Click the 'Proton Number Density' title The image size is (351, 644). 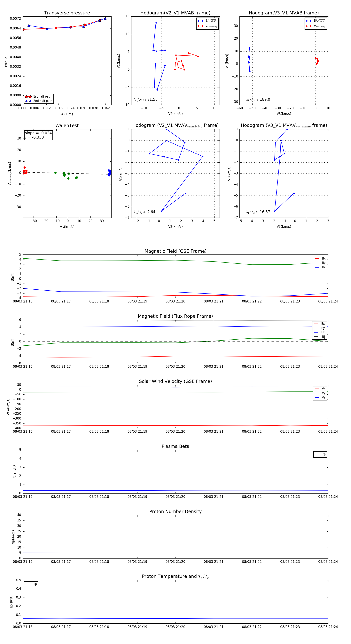pos(175,511)
